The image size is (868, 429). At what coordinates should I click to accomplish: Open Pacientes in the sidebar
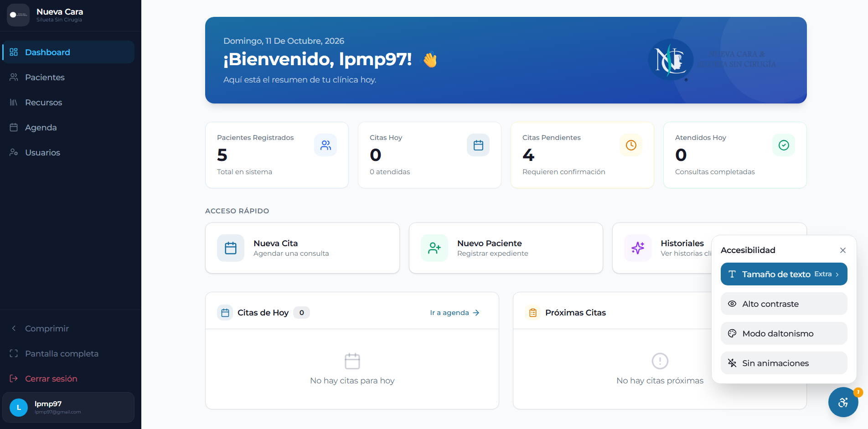pyautogui.click(x=68, y=77)
